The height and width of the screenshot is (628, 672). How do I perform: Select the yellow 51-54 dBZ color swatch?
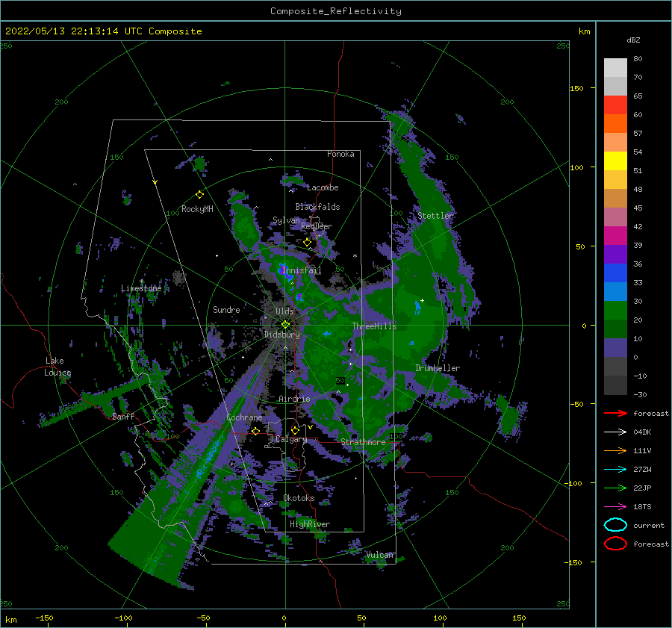point(615,161)
